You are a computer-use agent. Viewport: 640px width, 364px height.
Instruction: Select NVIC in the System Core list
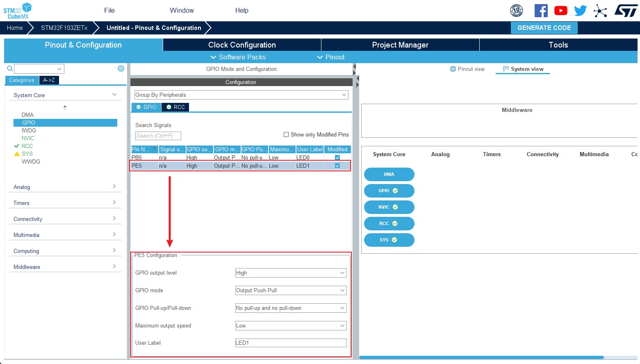coord(28,138)
